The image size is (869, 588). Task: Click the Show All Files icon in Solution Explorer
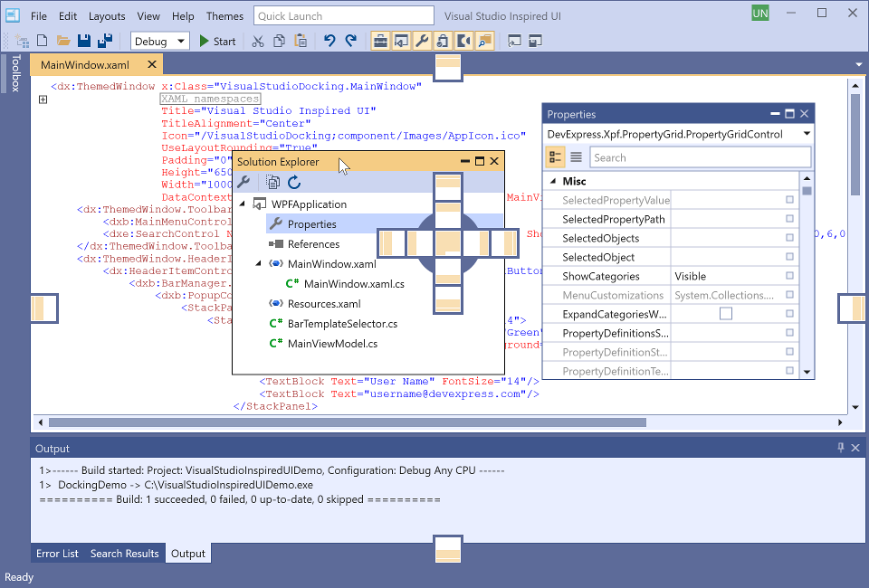click(272, 182)
